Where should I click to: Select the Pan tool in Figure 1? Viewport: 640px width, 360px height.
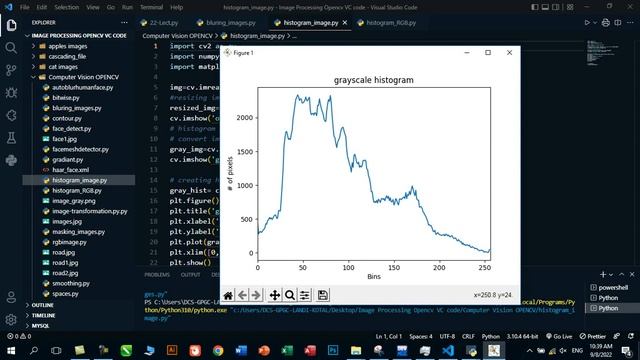275,295
